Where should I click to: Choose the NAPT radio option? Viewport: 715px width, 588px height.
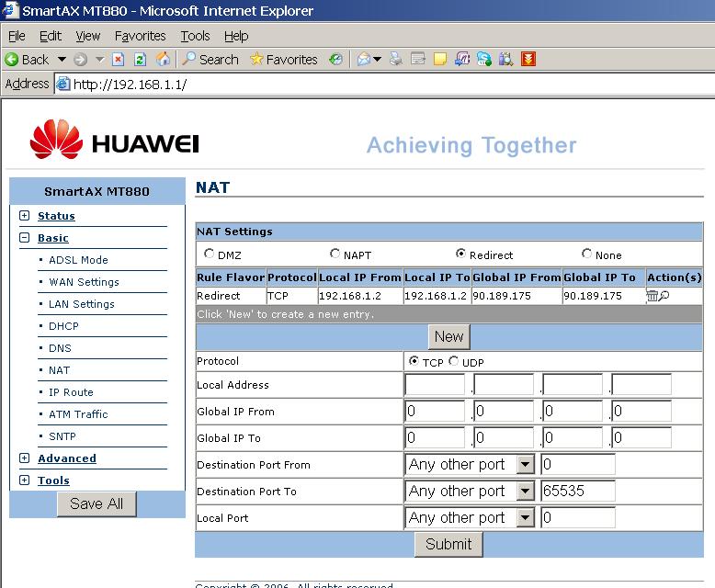click(x=335, y=254)
